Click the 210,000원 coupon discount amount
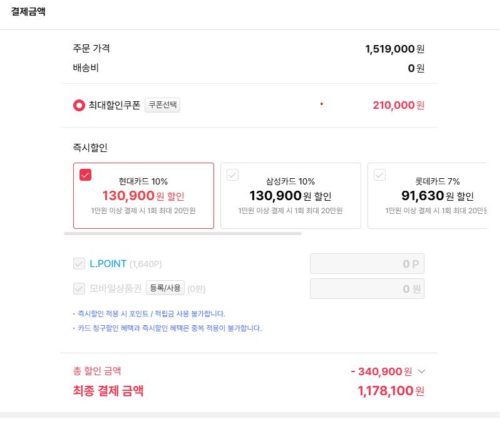 point(399,105)
